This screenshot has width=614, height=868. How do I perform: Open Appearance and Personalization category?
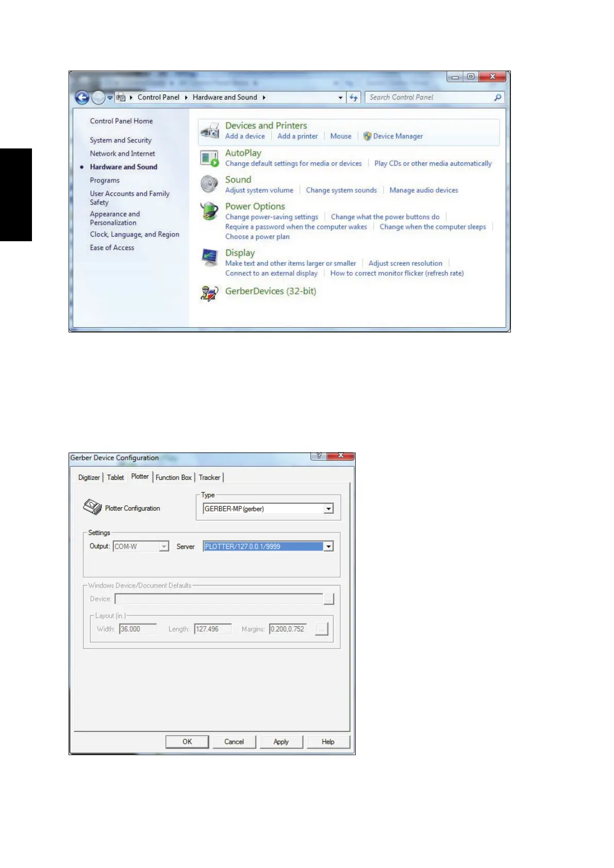tap(114, 218)
